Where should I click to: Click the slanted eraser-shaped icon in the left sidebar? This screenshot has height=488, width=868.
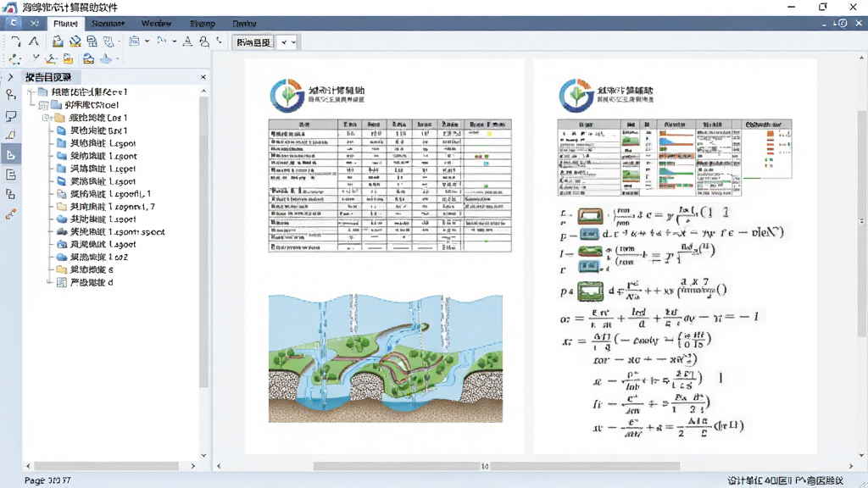pos(10,135)
